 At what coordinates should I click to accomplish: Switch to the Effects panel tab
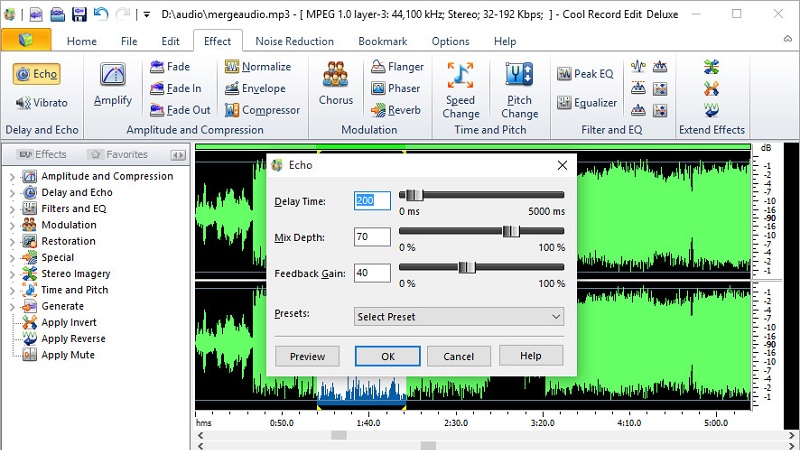[x=42, y=154]
